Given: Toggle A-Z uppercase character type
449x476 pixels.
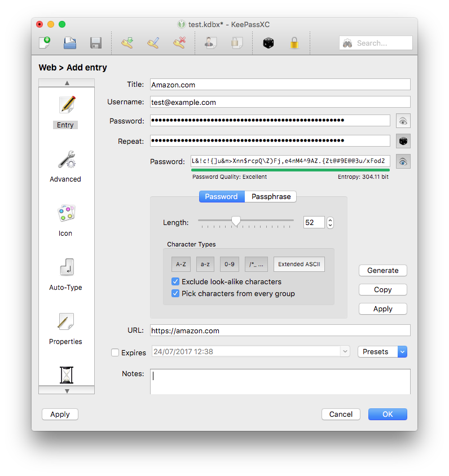Looking at the screenshot, I should (x=181, y=264).
